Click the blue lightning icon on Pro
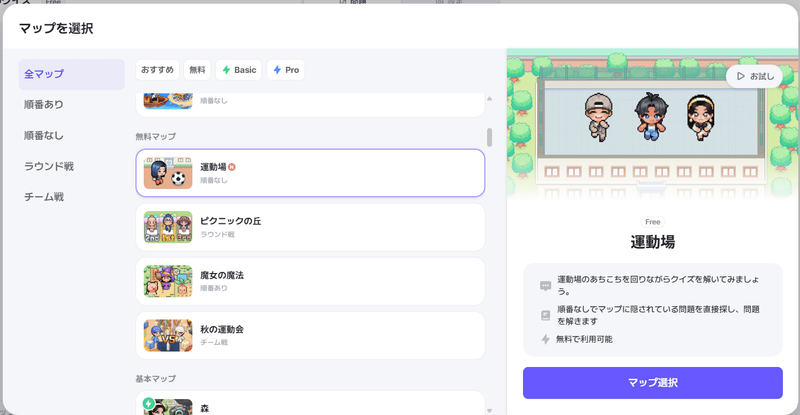This screenshot has width=800, height=415. pos(277,70)
